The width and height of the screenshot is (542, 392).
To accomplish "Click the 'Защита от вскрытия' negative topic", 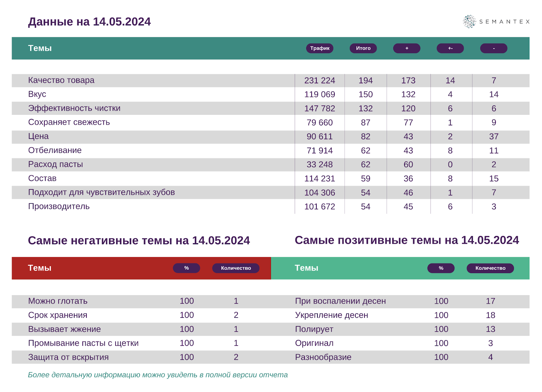I will [x=68, y=357].
